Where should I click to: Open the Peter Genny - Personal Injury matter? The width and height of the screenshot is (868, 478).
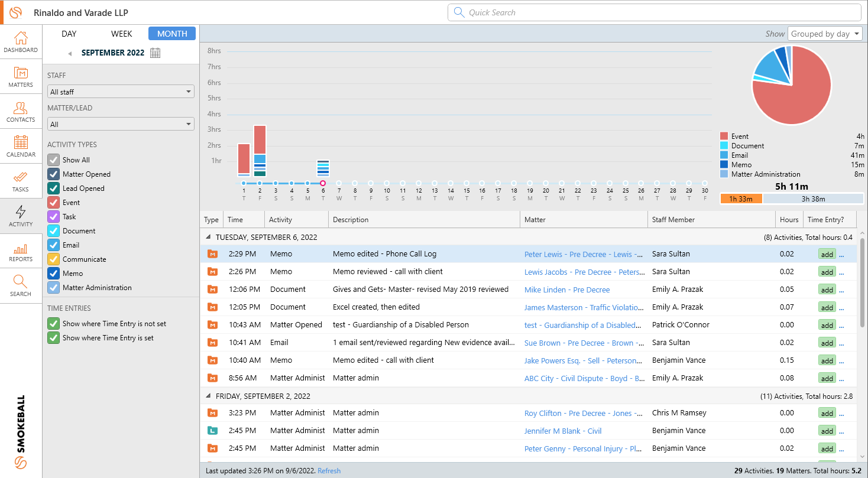583,449
